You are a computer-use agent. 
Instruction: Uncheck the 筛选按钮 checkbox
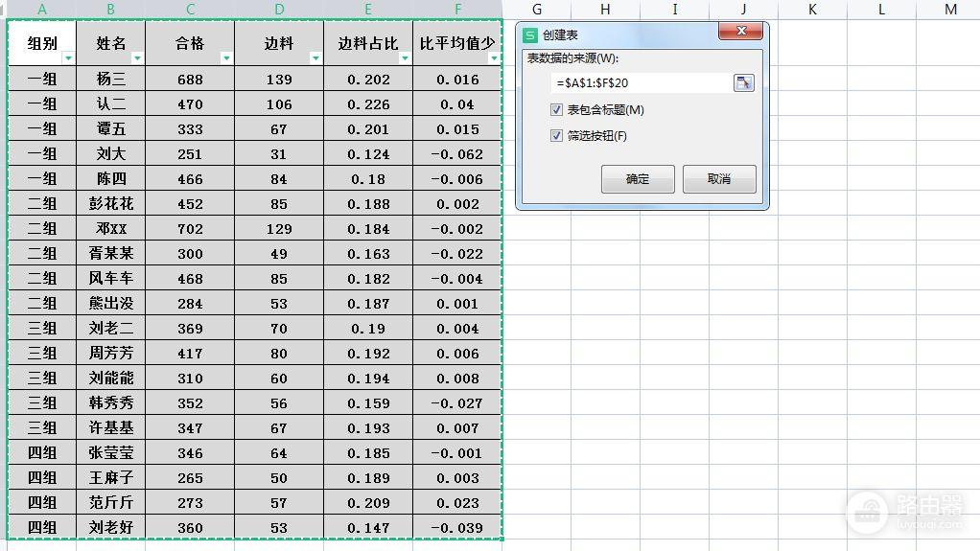pyautogui.click(x=556, y=136)
